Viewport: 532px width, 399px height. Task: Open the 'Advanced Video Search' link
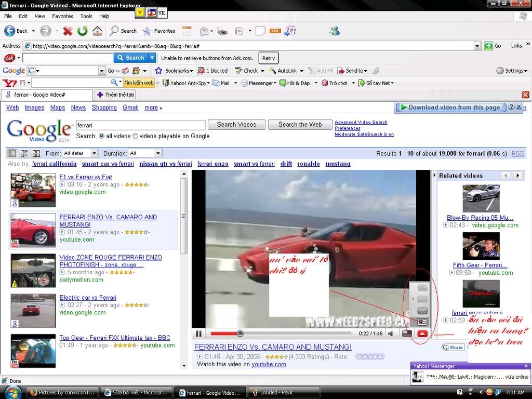361,122
